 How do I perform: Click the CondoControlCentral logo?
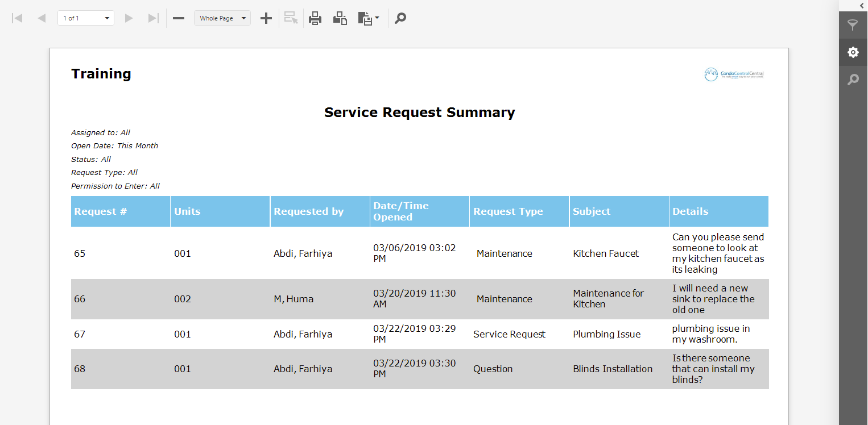pyautogui.click(x=734, y=74)
